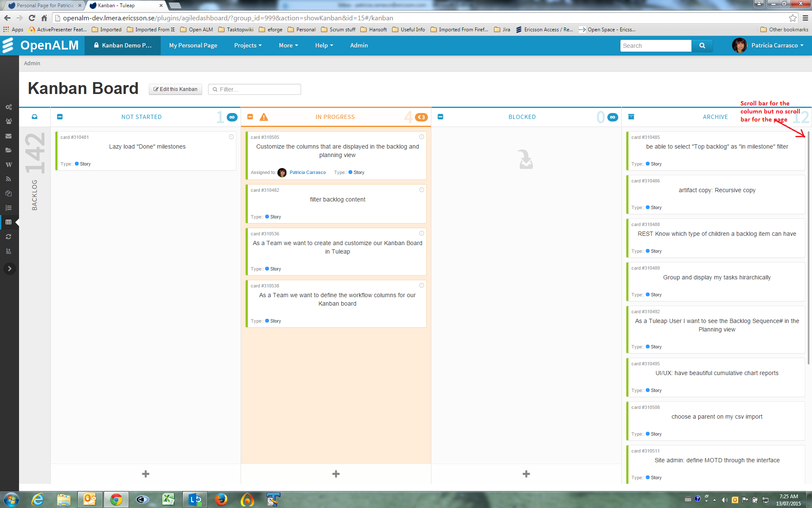This screenshot has width=812, height=508.
Task: Click the IN PROGRESS warning triangle icon
Action: [x=264, y=117]
